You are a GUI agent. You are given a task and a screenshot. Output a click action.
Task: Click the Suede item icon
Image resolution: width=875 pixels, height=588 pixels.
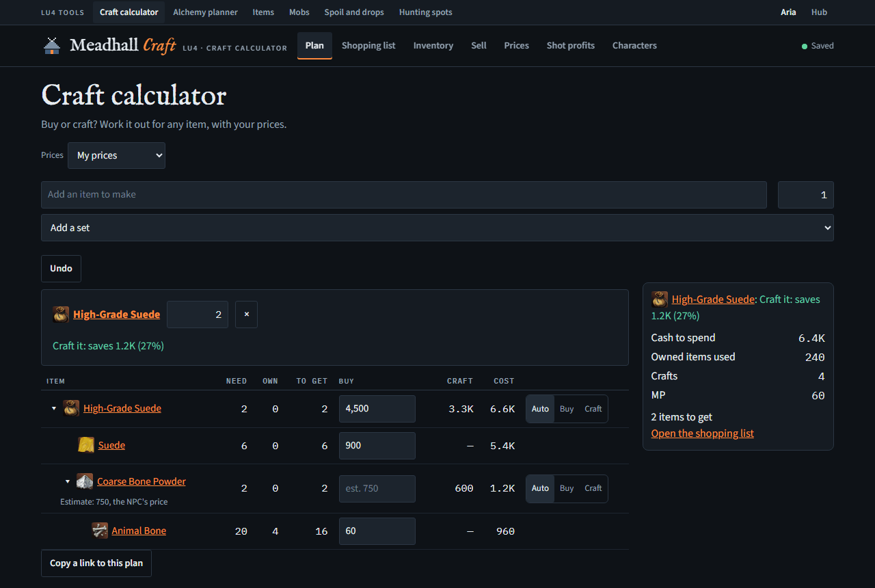[x=86, y=445]
